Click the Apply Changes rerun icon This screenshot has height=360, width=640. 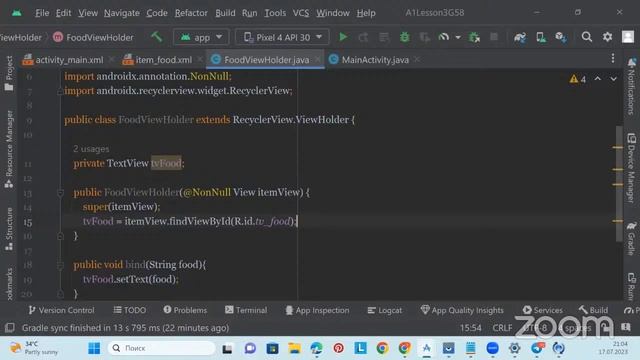pyautogui.click(x=363, y=37)
